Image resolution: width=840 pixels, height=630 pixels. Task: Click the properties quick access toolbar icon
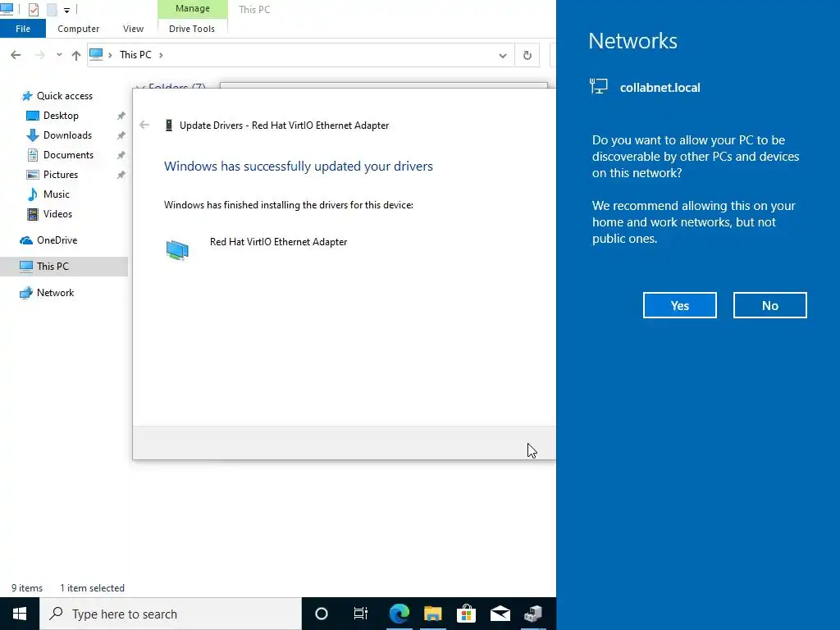click(x=33, y=10)
